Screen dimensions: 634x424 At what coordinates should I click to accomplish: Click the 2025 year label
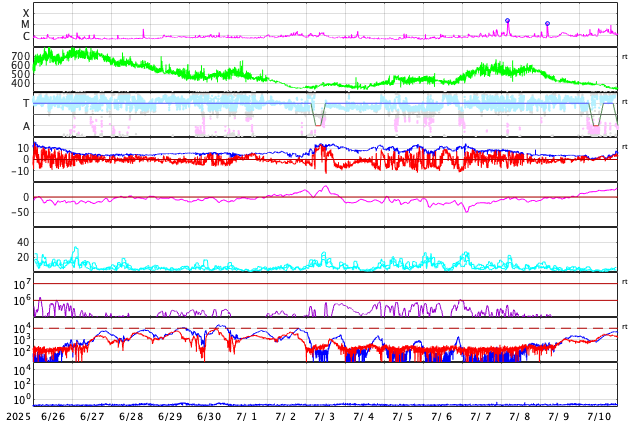tap(19, 417)
